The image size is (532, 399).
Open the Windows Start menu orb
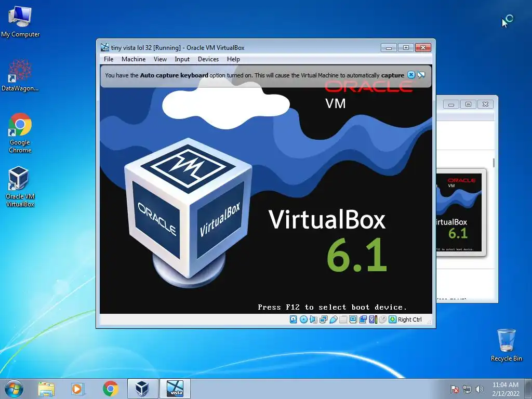[x=14, y=389]
